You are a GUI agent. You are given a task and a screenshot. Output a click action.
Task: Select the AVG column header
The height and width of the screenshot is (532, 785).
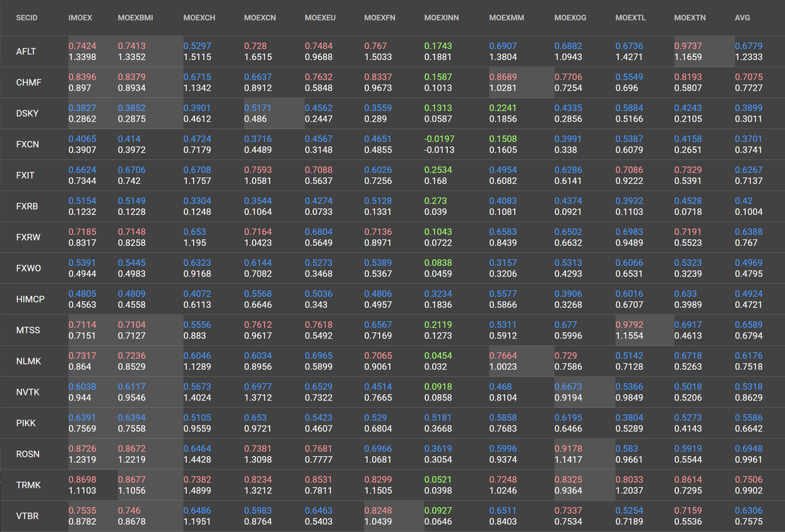[742, 18]
